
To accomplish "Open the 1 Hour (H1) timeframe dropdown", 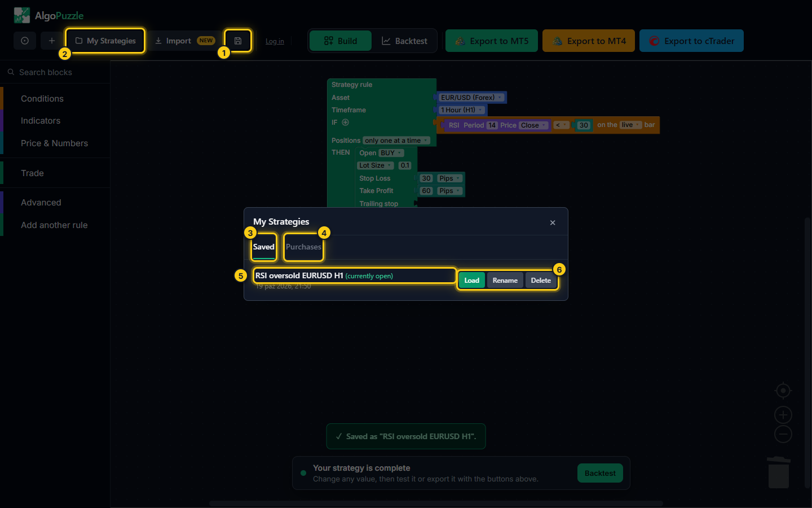I will click(462, 110).
